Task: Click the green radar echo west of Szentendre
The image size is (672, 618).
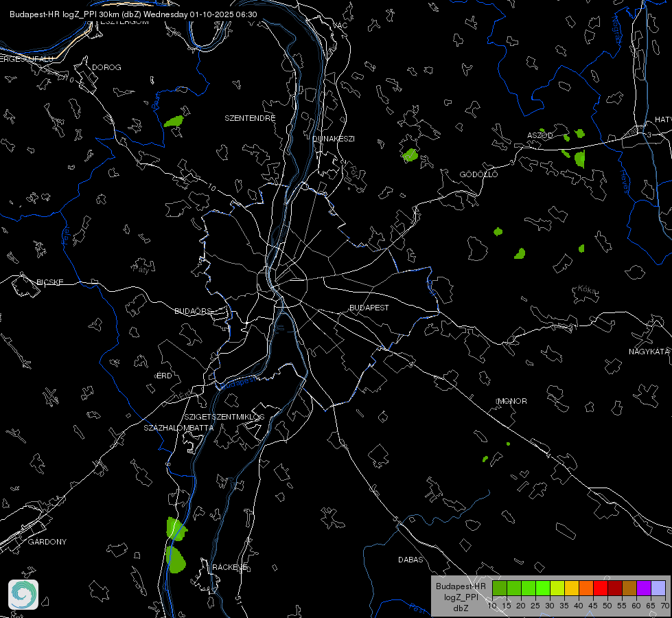Action: point(174,122)
